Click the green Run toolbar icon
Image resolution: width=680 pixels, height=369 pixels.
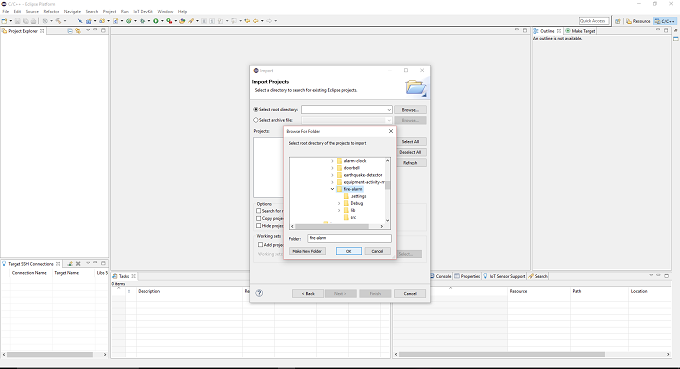[x=155, y=21]
